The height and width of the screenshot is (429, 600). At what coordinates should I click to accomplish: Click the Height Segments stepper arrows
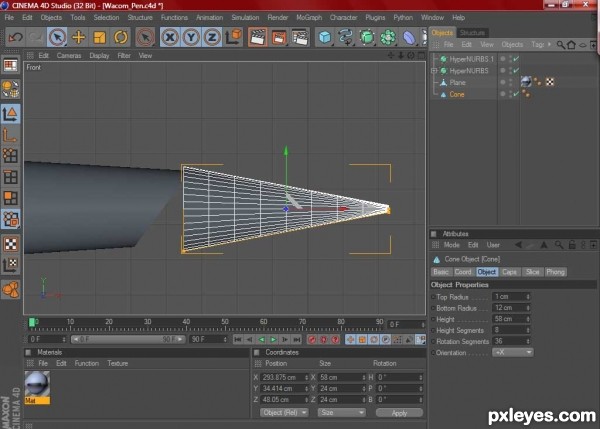528,330
